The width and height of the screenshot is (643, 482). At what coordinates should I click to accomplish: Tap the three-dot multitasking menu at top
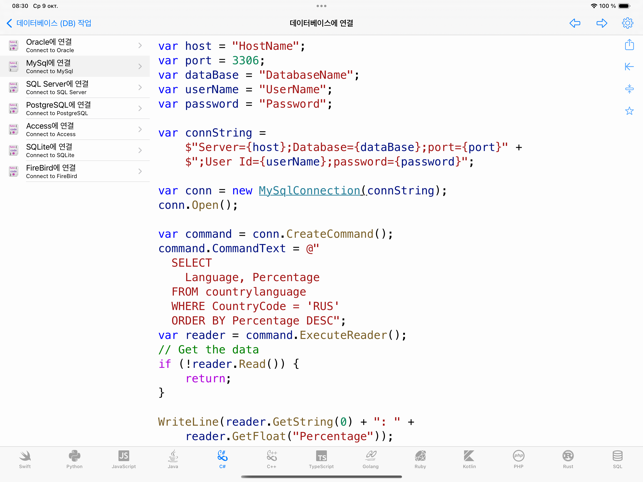[322, 6]
